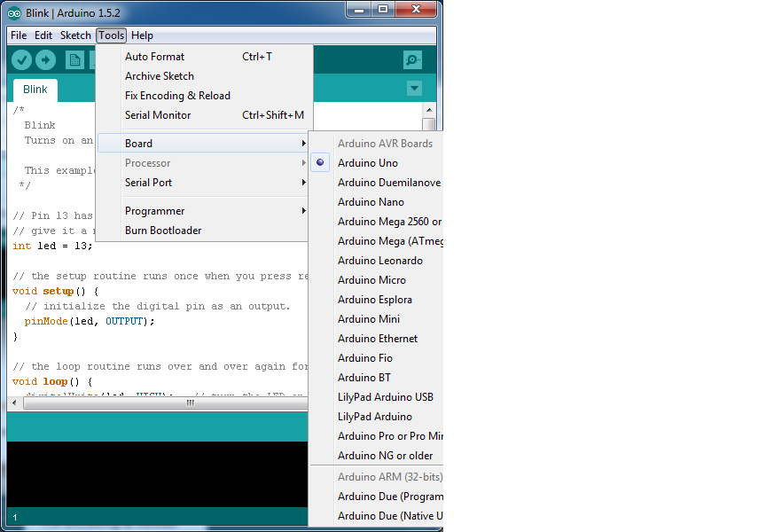
Task: Click the 'pinMode(led, OUTPUT);' code line
Action: coord(90,321)
